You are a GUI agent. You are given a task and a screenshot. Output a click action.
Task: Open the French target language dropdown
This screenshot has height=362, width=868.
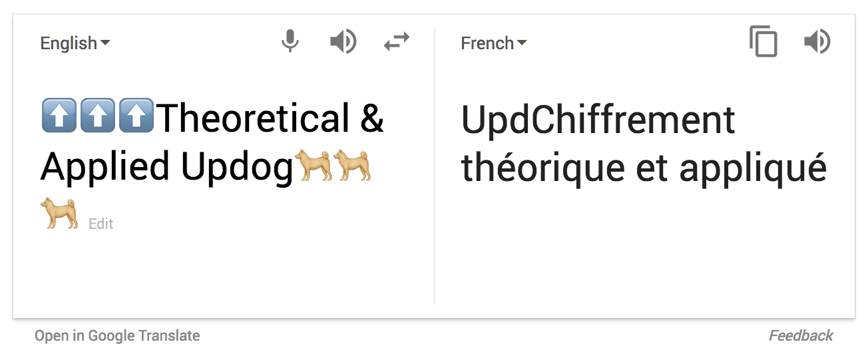click(493, 43)
